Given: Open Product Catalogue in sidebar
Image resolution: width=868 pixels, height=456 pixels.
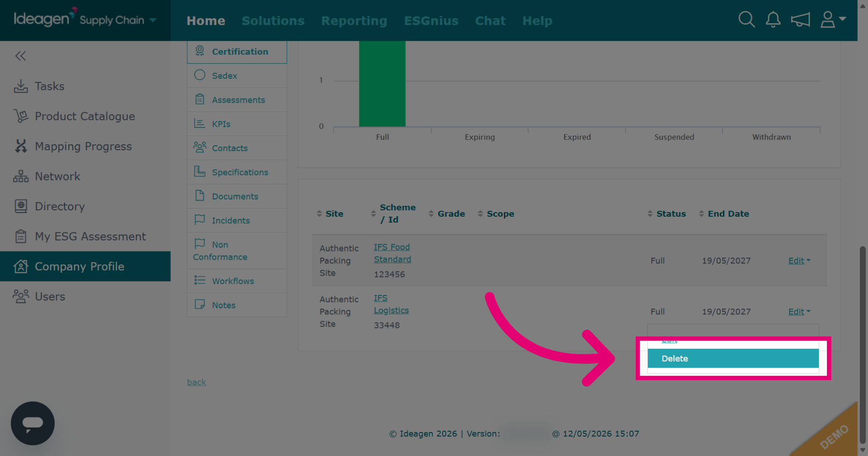Looking at the screenshot, I should tap(85, 116).
